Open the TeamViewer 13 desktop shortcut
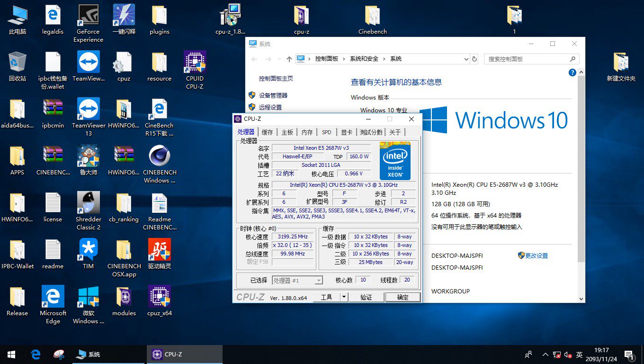The width and height of the screenshot is (644, 364). pyautogui.click(x=89, y=118)
